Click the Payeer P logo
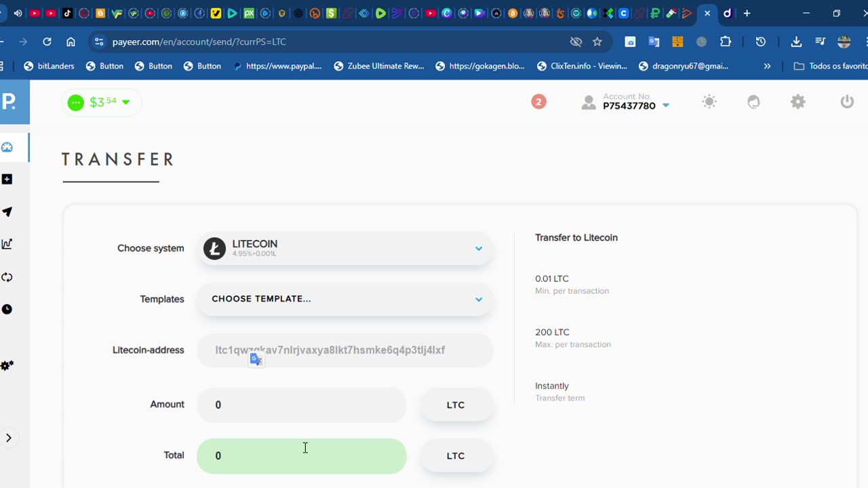Image resolution: width=868 pixels, height=488 pixels. tap(9, 102)
